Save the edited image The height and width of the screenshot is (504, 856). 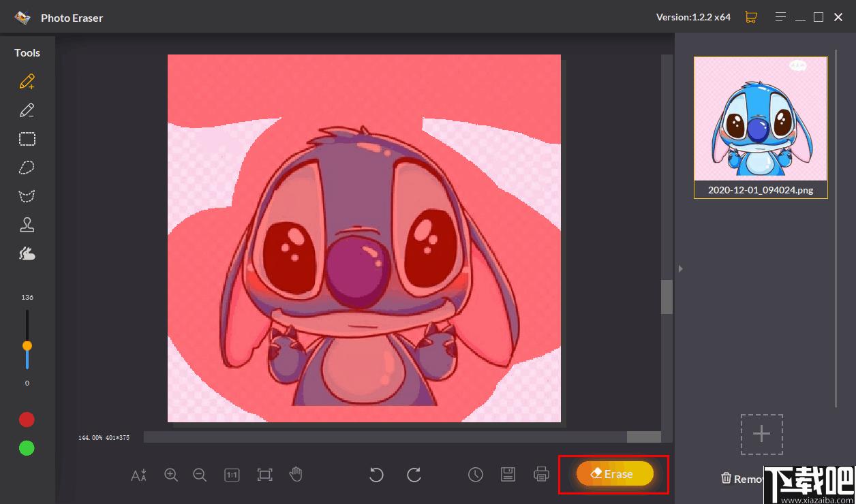[x=508, y=475]
